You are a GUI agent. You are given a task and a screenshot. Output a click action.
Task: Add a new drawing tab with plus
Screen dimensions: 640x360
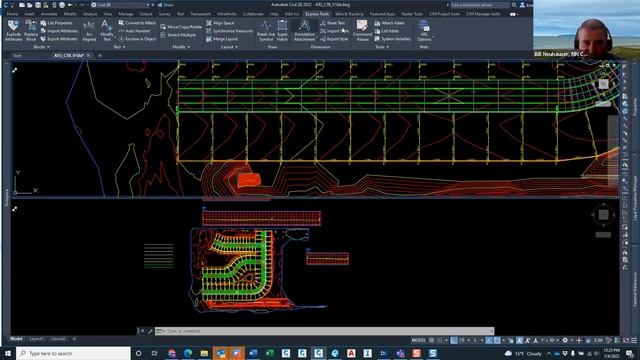(x=100, y=56)
